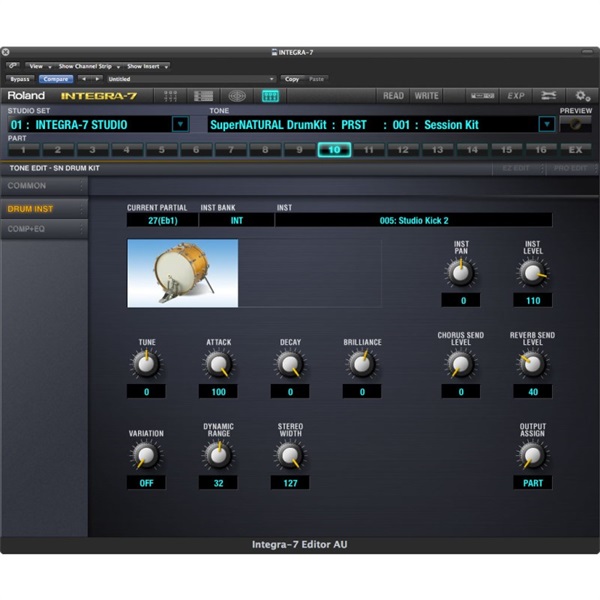The image size is (600, 600).
Task: Click the INST LEVEL knob
Action: pyautogui.click(x=533, y=273)
